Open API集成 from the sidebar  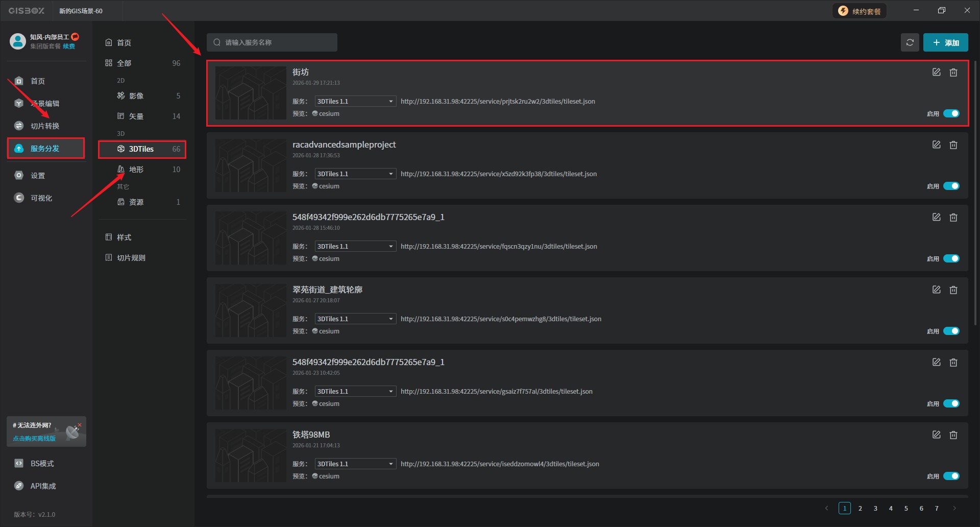[43, 486]
